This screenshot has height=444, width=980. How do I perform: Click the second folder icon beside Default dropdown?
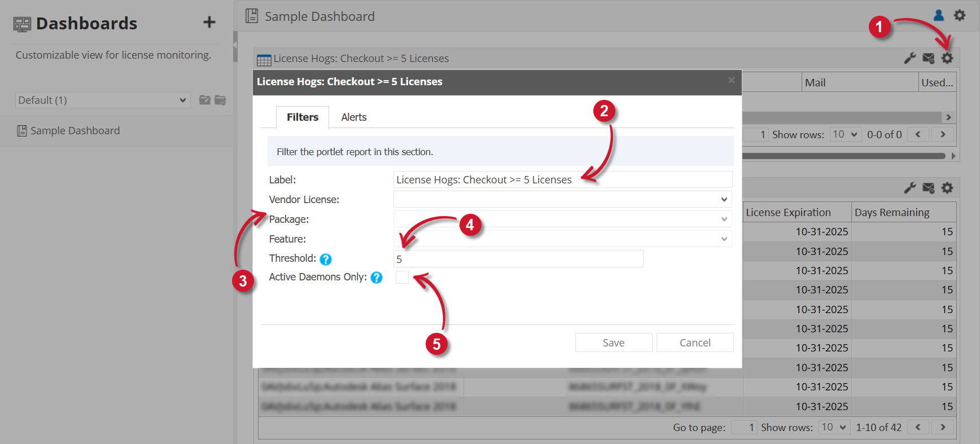220,100
